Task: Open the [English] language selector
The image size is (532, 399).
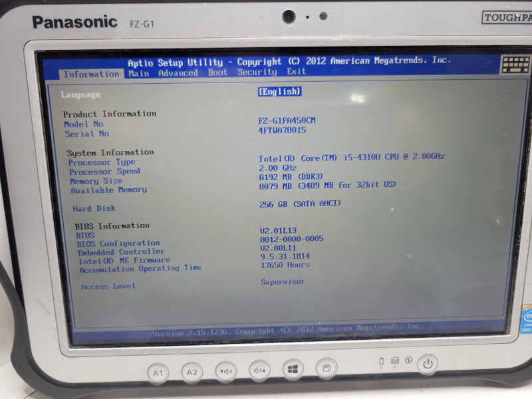Action: (x=279, y=92)
